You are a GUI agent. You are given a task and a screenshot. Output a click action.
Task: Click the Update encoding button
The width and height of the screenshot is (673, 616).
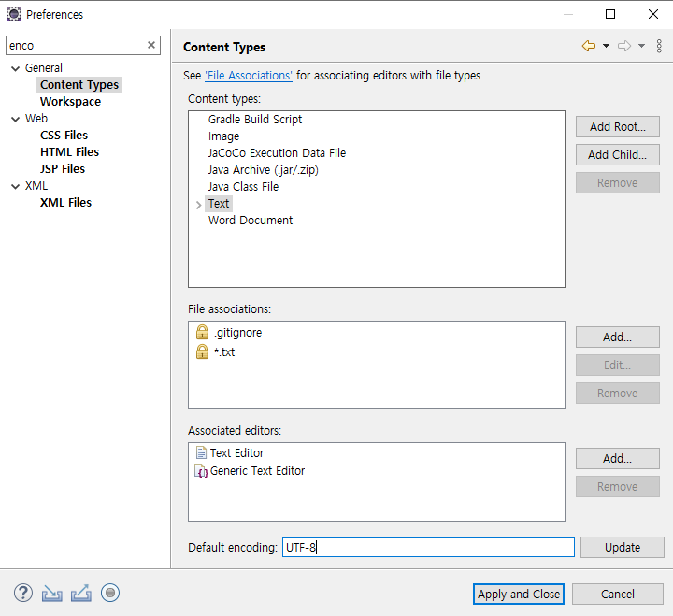pyautogui.click(x=623, y=548)
